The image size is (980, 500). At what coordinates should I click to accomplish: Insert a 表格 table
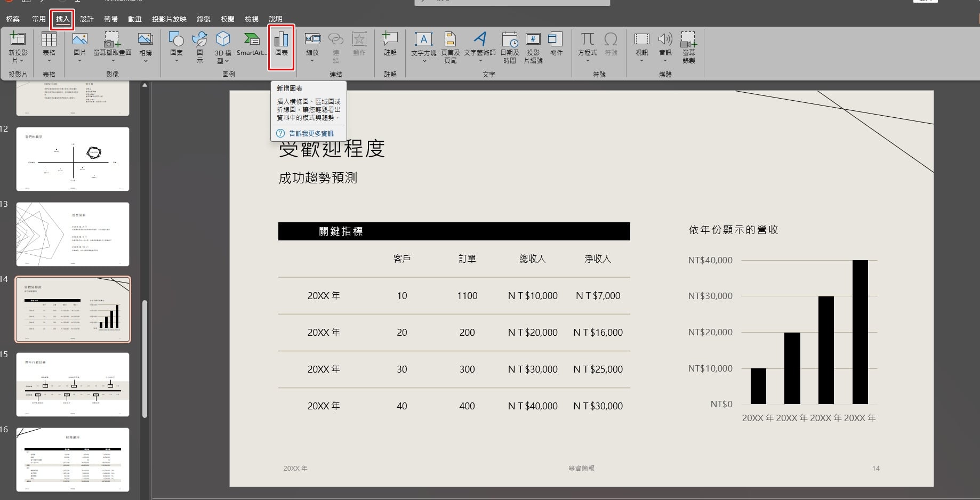point(49,45)
